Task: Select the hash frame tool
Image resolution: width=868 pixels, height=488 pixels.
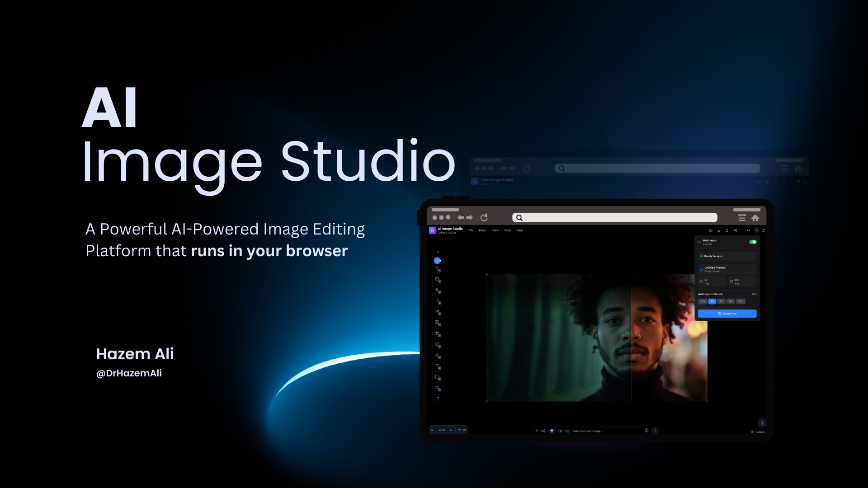Action: (438, 334)
